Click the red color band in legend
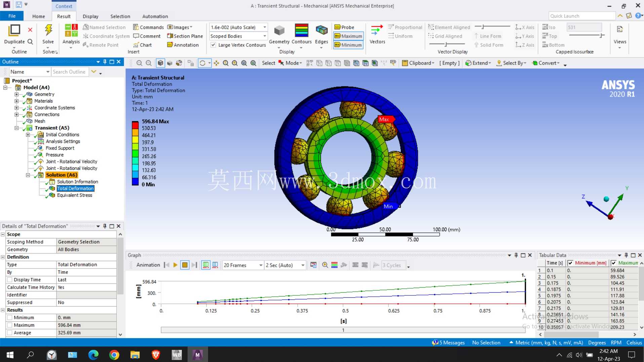The width and height of the screenshot is (644, 362). (x=135, y=125)
